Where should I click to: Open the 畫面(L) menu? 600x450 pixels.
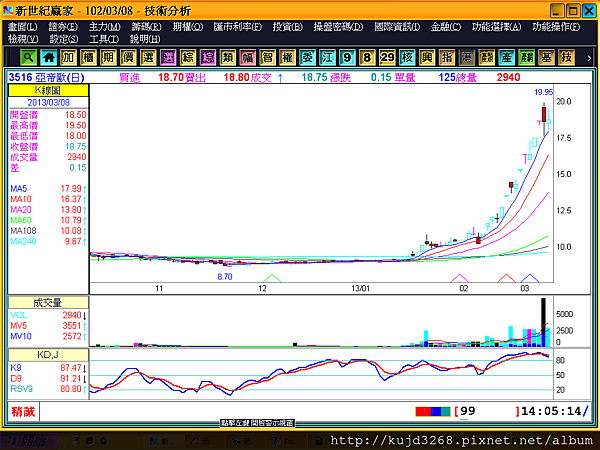point(23,27)
